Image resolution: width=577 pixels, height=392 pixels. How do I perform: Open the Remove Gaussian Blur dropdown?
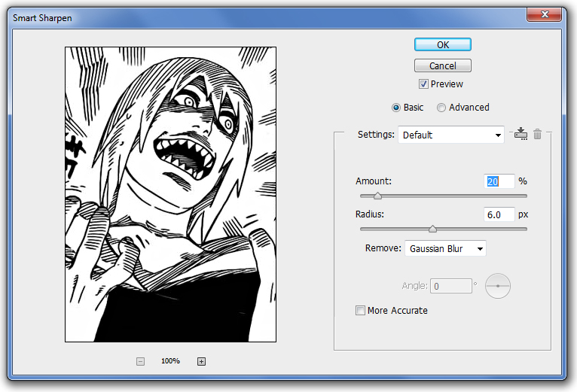[445, 248]
